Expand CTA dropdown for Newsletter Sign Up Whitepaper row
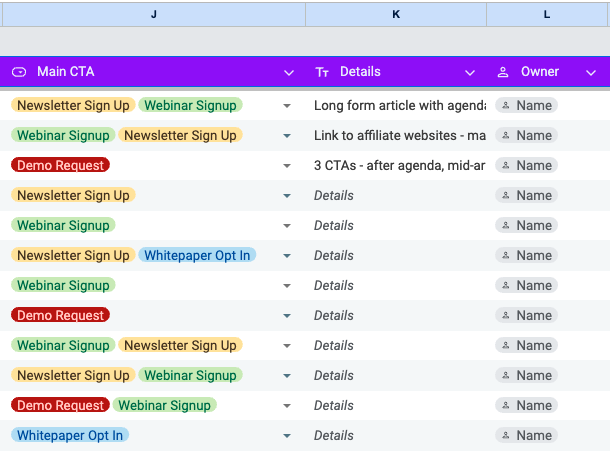The height and width of the screenshot is (455, 610). pos(287,256)
